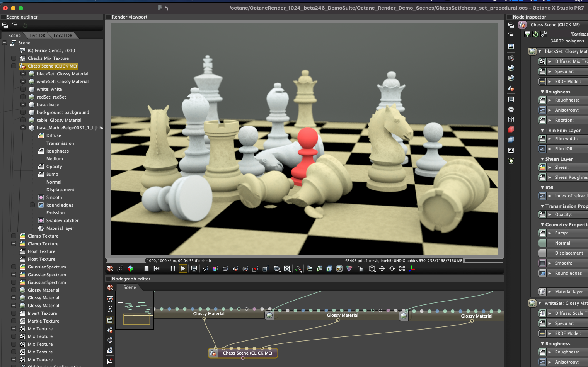The width and height of the screenshot is (588, 367).
Task: Click the collapse all nodes icon in outliner toolbar
Action: click(x=15, y=25)
